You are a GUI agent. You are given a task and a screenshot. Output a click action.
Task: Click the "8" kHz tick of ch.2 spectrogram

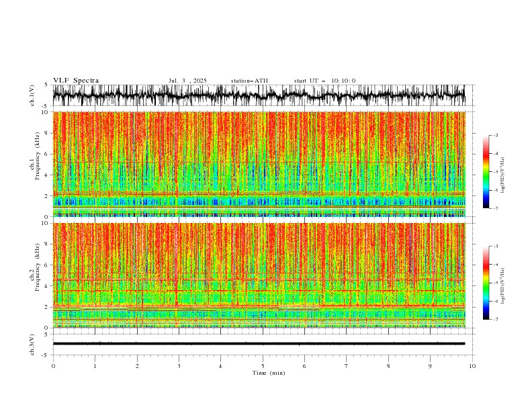point(47,244)
